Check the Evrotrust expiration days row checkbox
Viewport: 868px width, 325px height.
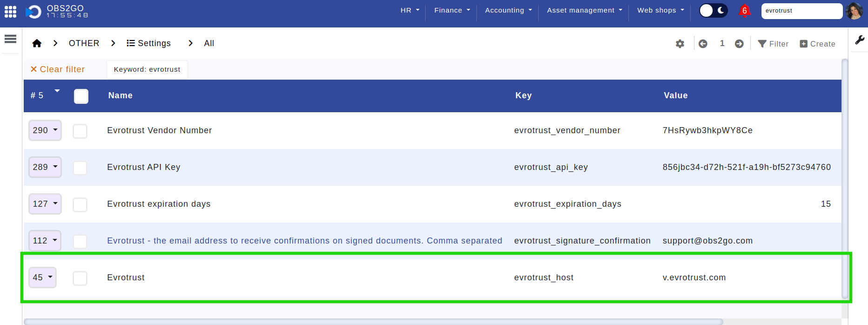[x=80, y=205]
